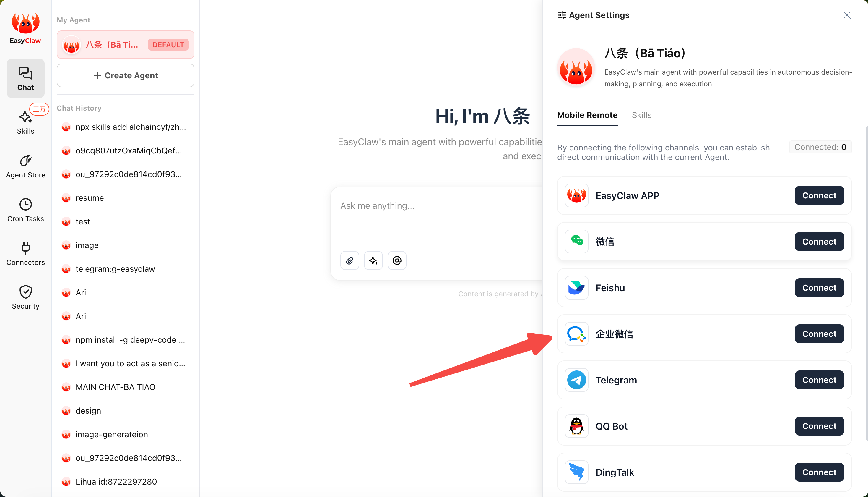Click the @ mention icon

tap(397, 261)
